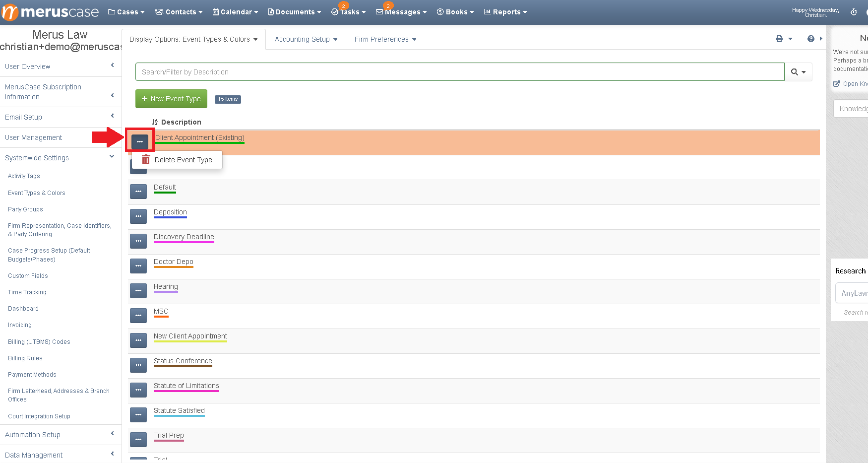
Task: Sort by Description column
Action: [x=177, y=122]
